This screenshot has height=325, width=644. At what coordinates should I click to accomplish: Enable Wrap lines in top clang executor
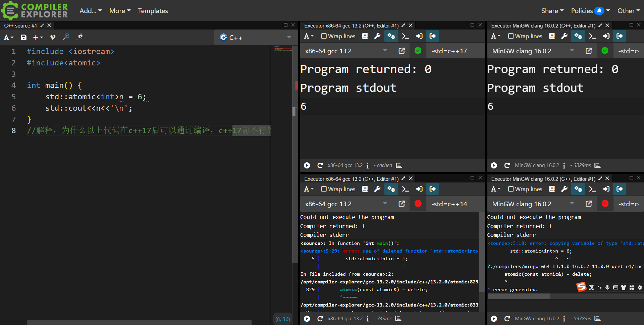coord(525,36)
